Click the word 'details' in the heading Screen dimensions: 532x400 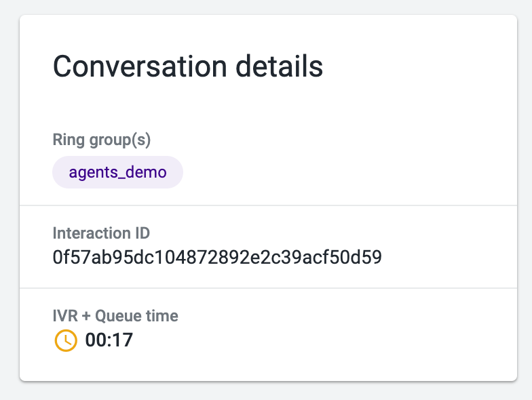[280, 66]
